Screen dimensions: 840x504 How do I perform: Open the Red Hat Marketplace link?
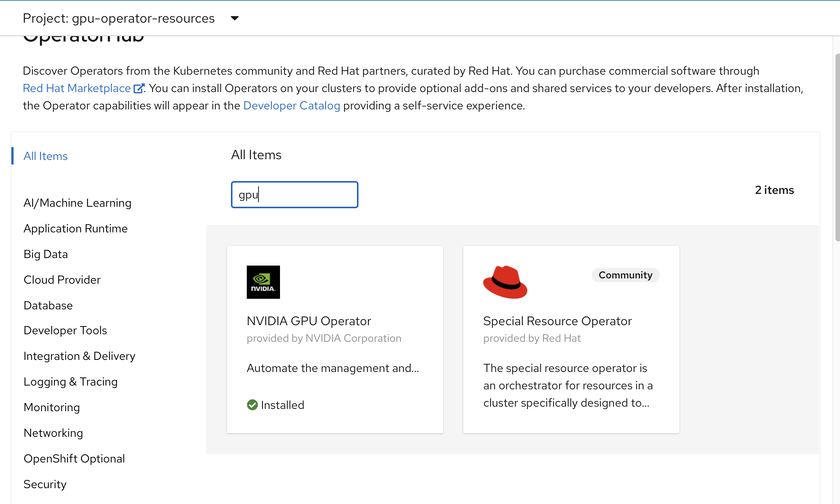click(x=77, y=88)
